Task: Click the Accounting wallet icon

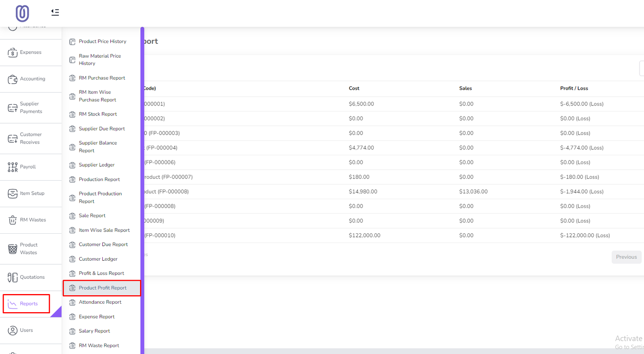Action: 12,79
